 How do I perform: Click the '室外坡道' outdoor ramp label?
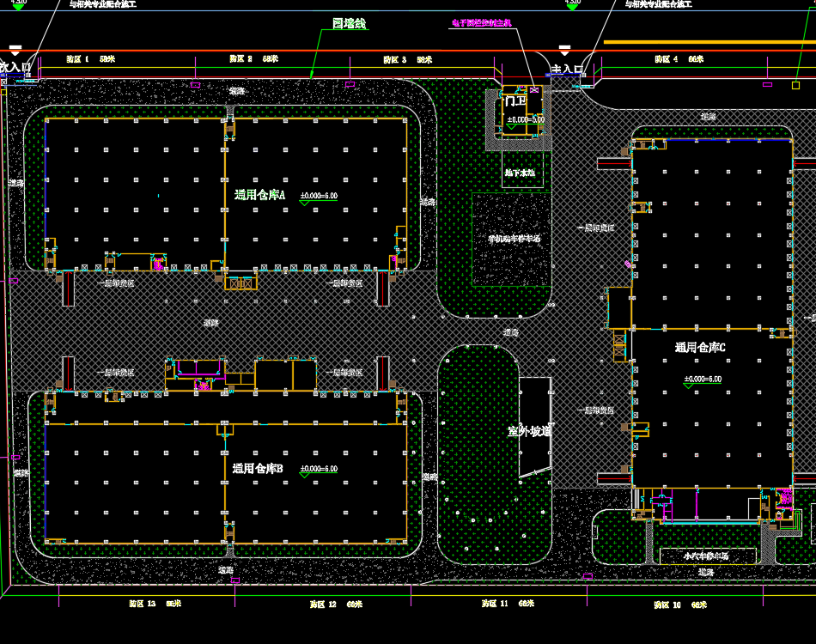[529, 431]
